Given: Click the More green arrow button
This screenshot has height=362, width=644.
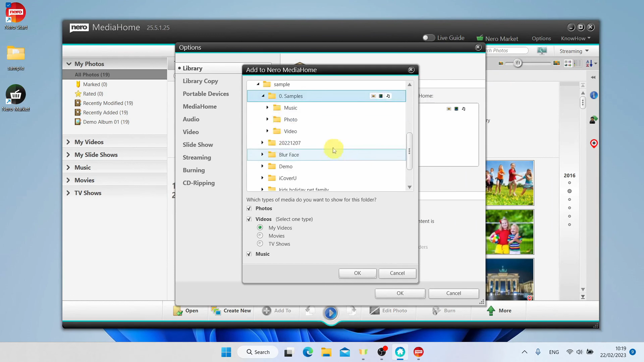Looking at the screenshot, I should click(x=499, y=311).
